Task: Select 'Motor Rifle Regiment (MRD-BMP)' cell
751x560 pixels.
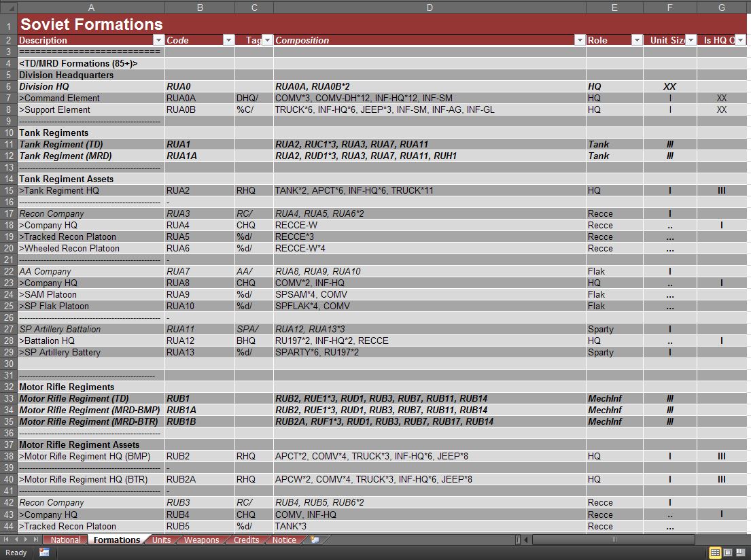Action: [91, 410]
